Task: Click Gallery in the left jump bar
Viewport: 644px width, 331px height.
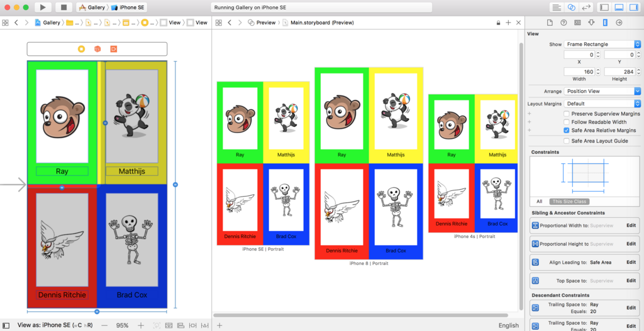Action: point(48,23)
